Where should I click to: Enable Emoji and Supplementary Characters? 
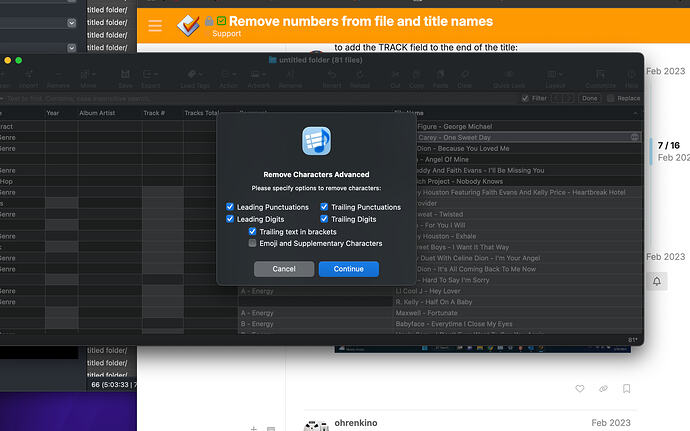click(252, 243)
